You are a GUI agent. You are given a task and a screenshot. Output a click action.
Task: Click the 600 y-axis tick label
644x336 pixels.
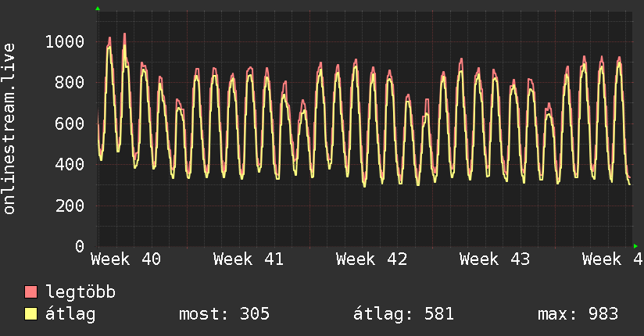tap(70, 123)
